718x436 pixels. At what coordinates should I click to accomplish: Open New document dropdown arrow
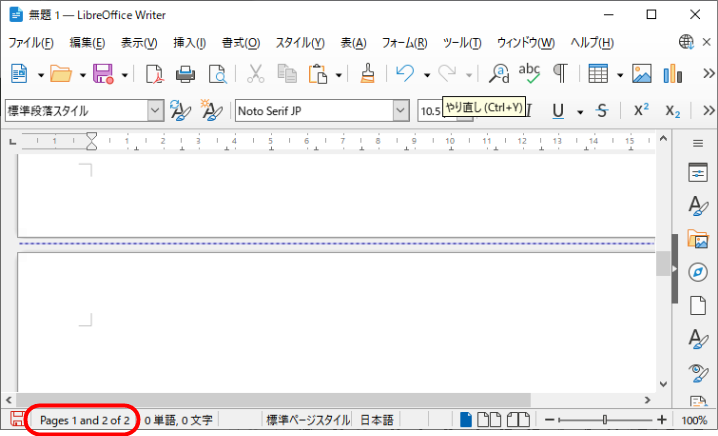[x=40, y=75]
